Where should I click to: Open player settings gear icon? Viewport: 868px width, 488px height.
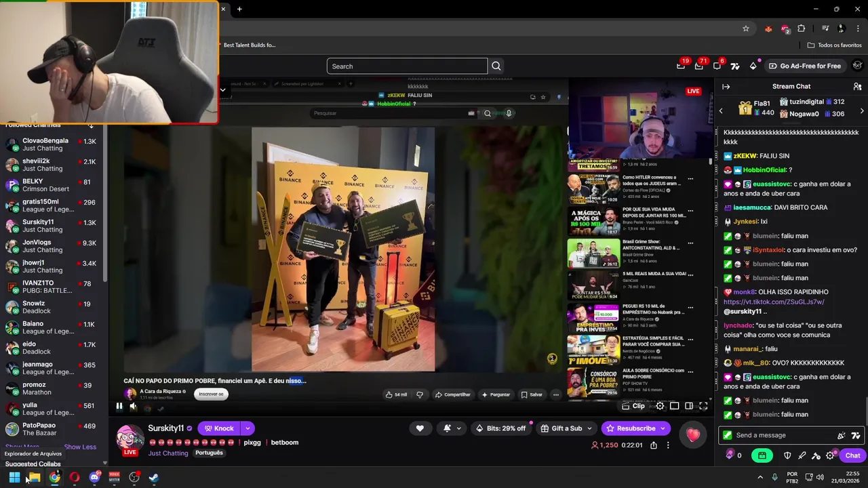pos(660,406)
